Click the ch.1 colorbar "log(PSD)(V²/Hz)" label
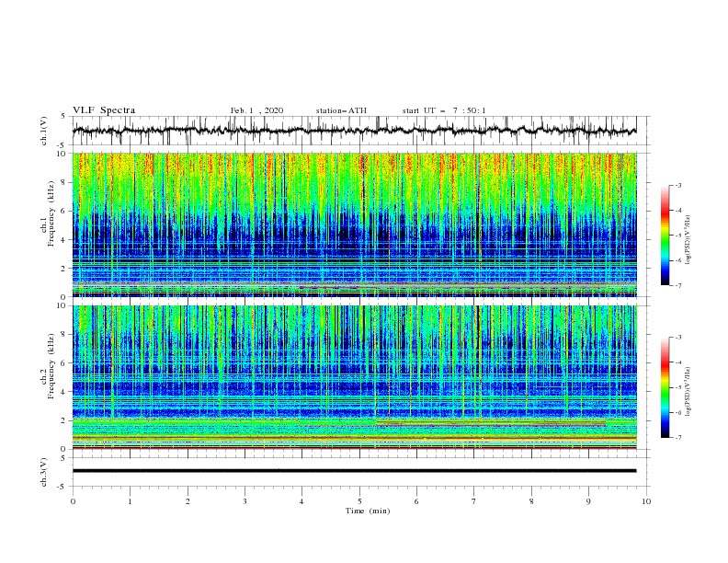This screenshot has width=728, height=563. click(x=688, y=240)
